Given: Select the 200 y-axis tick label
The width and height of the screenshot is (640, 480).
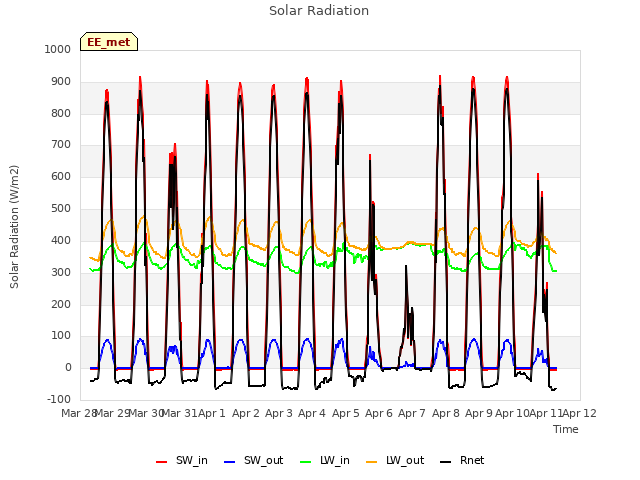Looking at the screenshot, I should [61, 304].
